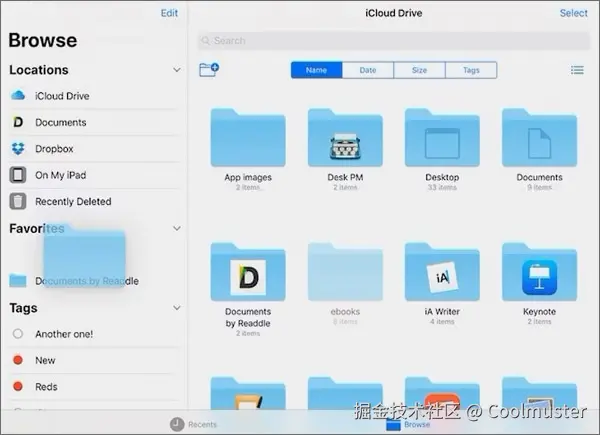The image size is (600, 435).
Task: Switch to the Recents tab
Action: (193, 424)
